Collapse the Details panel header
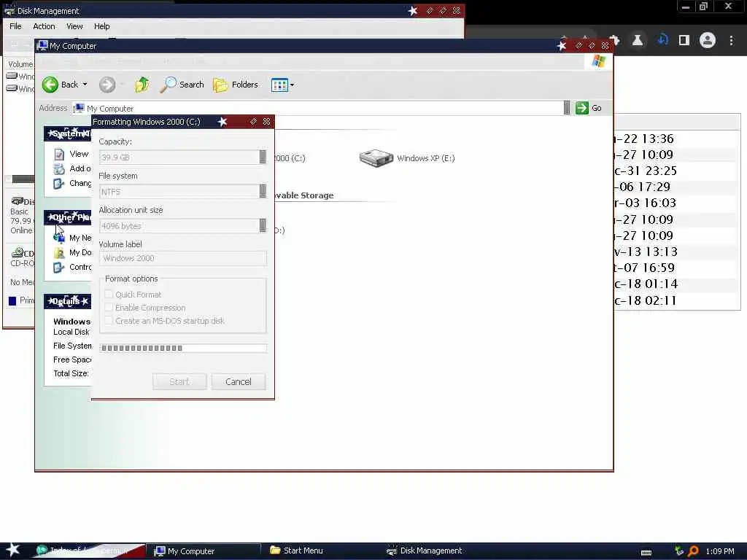The image size is (747, 560). [x=68, y=301]
